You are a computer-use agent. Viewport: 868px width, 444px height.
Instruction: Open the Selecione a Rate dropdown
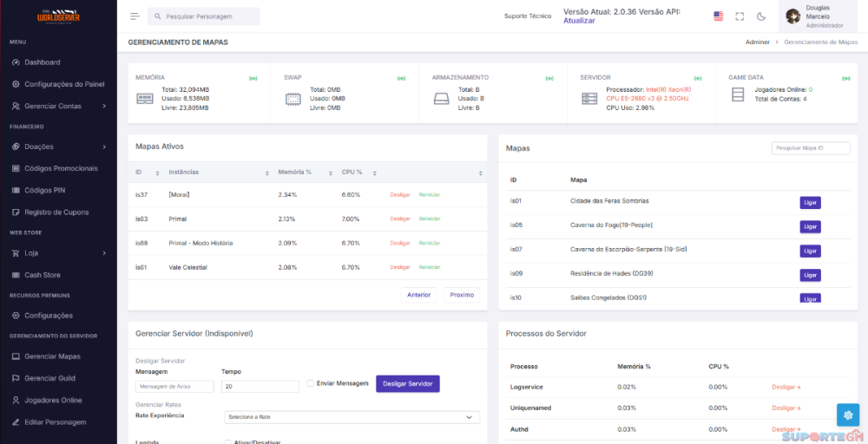click(x=352, y=417)
